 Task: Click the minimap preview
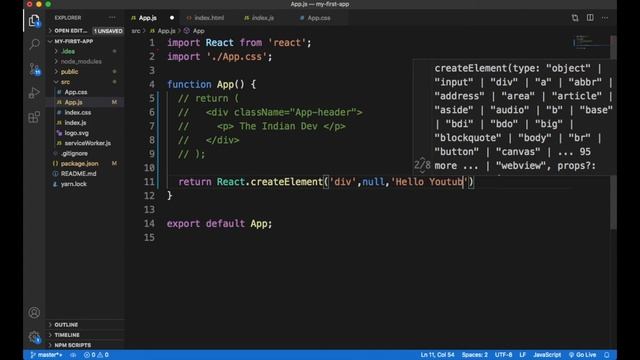click(x=590, y=43)
